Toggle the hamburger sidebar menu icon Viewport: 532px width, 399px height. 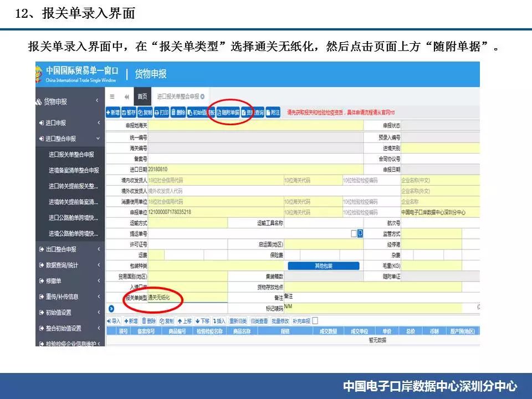pos(112,96)
